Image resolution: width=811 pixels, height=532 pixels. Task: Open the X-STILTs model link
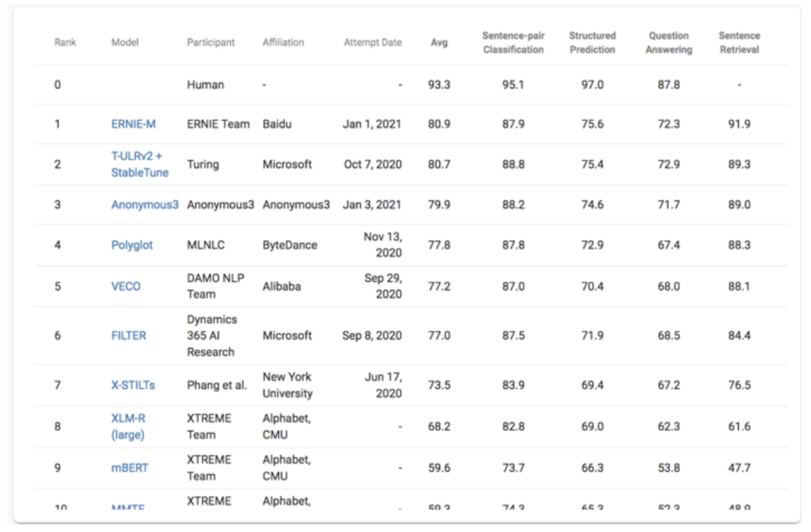pyautogui.click(x=133, y=385)
